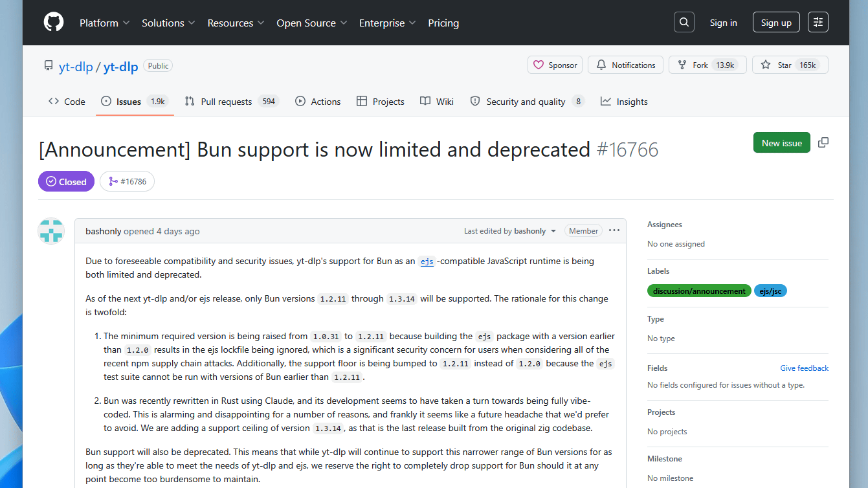The width and height of the screenshot is (868, 488).
Task: Click the Type sidebar heading
Action: click(656, 319)
